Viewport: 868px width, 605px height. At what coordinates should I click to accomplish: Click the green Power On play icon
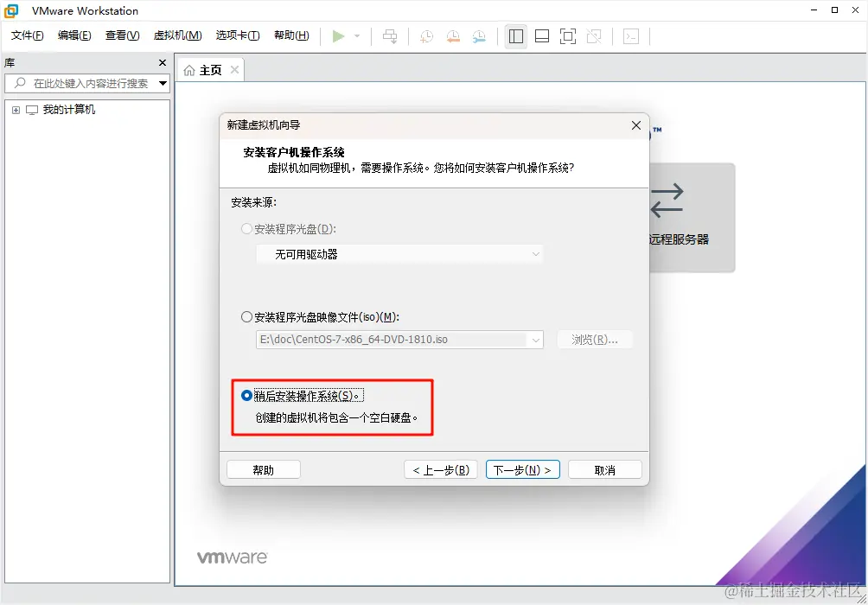click(x=338, y=36)
